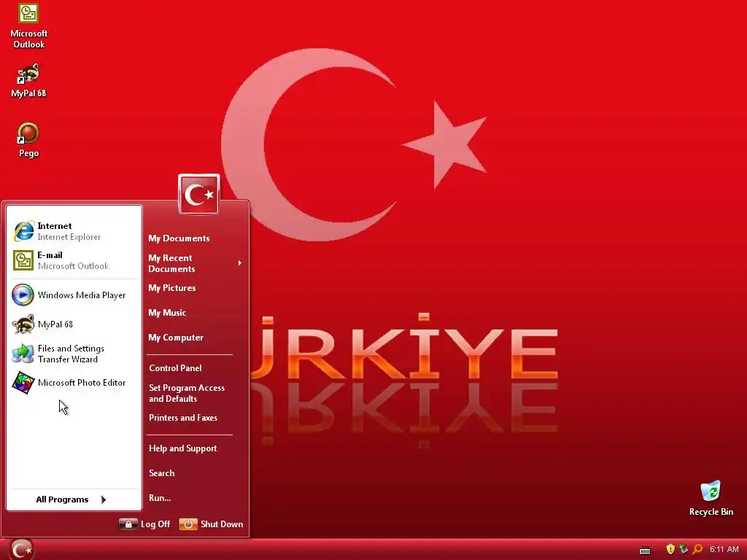747x560 pixels.
Task: Open Microsoft Outlook desktop shortcut
Action: tap(28, 26)
